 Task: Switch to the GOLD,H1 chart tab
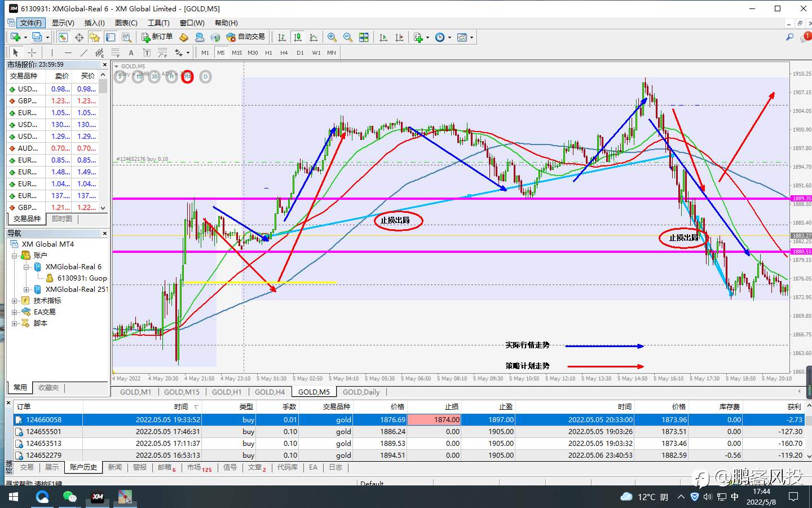coord(226,392)
